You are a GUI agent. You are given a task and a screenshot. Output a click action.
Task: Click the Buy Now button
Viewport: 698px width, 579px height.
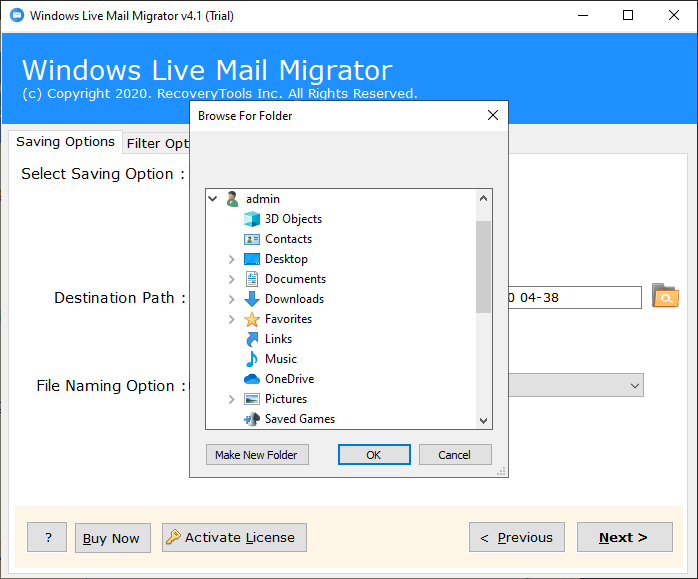113,538
